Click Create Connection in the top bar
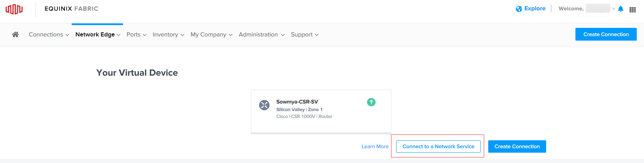Image resolution: width=644 pixels, height=163 pixels. click(x=606, y=34)
